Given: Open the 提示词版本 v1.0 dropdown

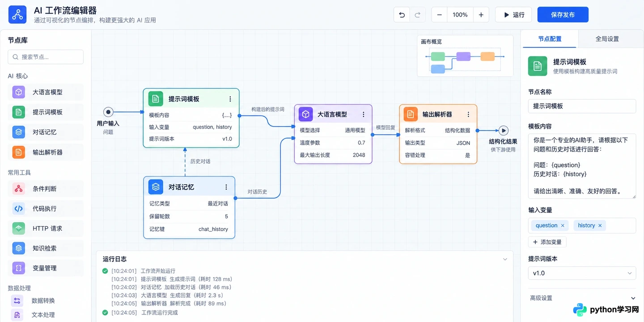Looking at the screenshot, I should (x=582, y=273).
